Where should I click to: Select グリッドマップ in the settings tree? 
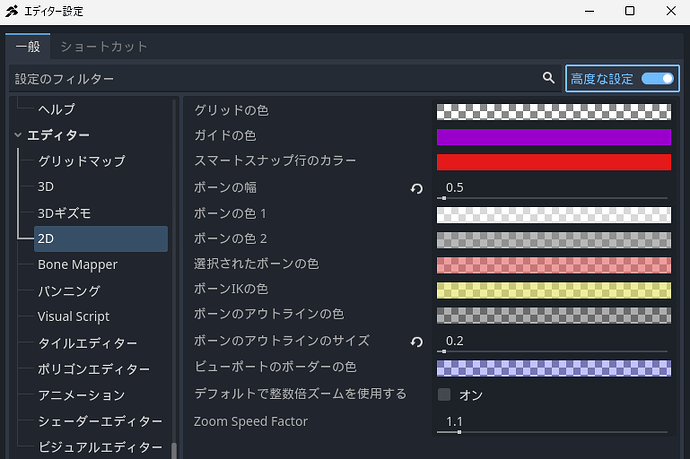click(82, 161)
